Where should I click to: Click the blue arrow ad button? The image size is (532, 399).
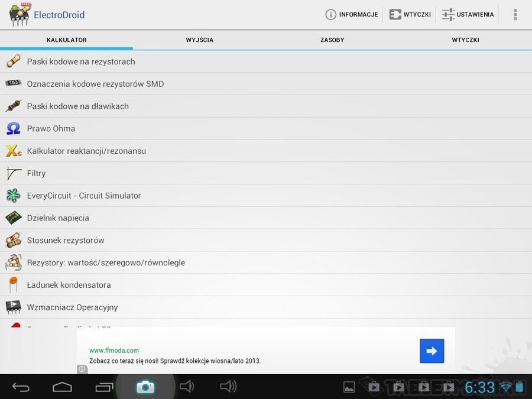tap(432, 351)
